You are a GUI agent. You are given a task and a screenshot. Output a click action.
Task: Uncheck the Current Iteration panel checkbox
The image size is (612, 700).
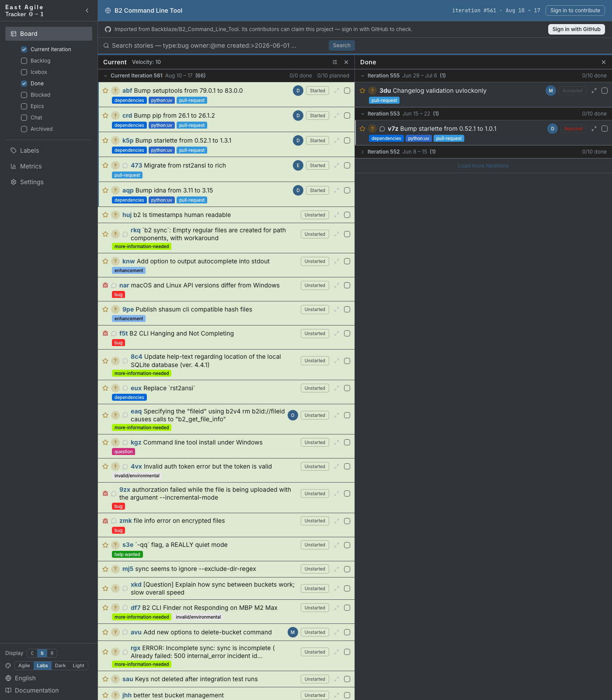click(24, 49)
